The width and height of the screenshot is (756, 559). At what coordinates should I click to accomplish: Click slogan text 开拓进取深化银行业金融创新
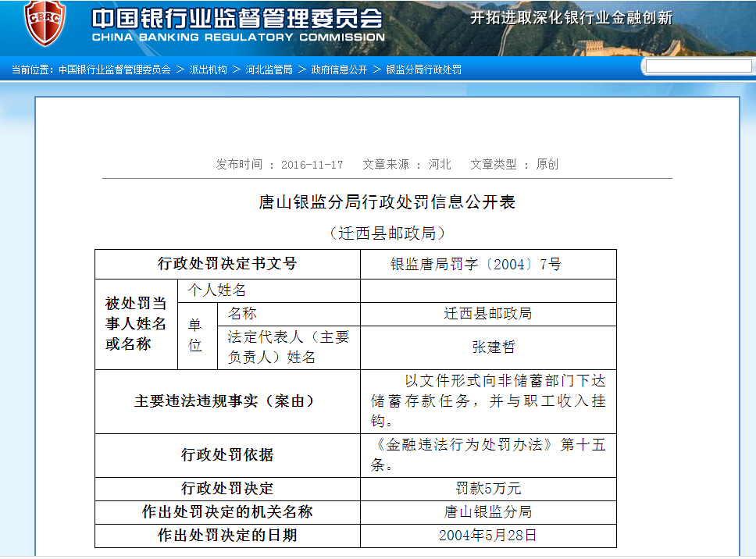coord(572,18)
